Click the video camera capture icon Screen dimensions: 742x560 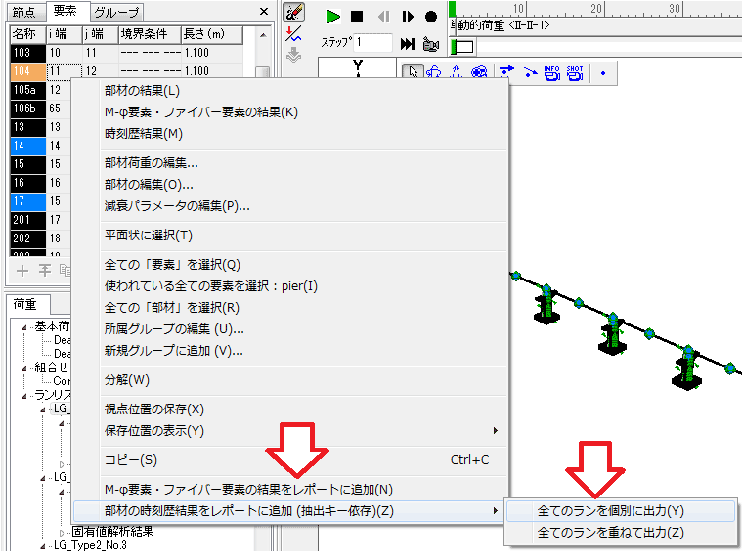[430, 44]
